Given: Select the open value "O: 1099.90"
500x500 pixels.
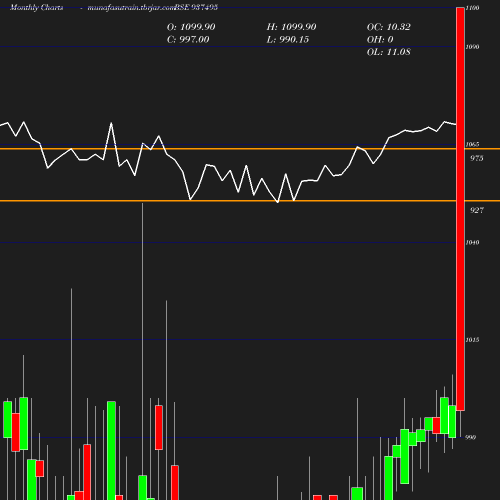Looking at the screenshot, I should pos(191,27).
